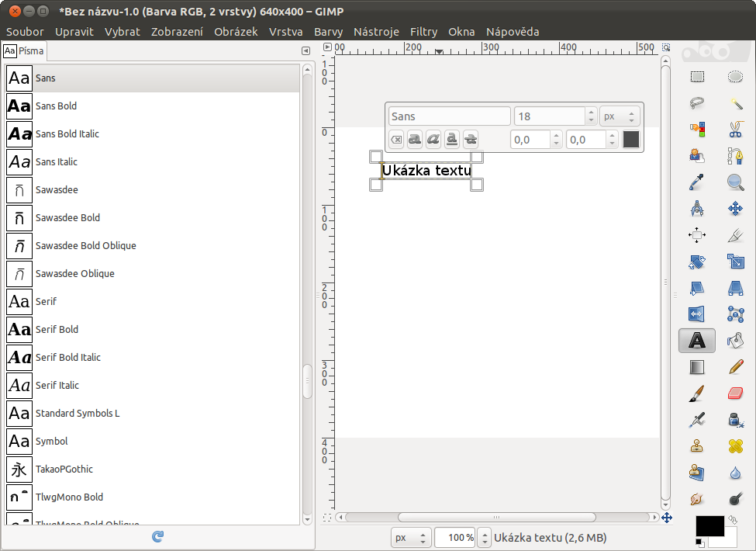
Task: Open the canvas navigation button at bottom-right
Action: 667,518
